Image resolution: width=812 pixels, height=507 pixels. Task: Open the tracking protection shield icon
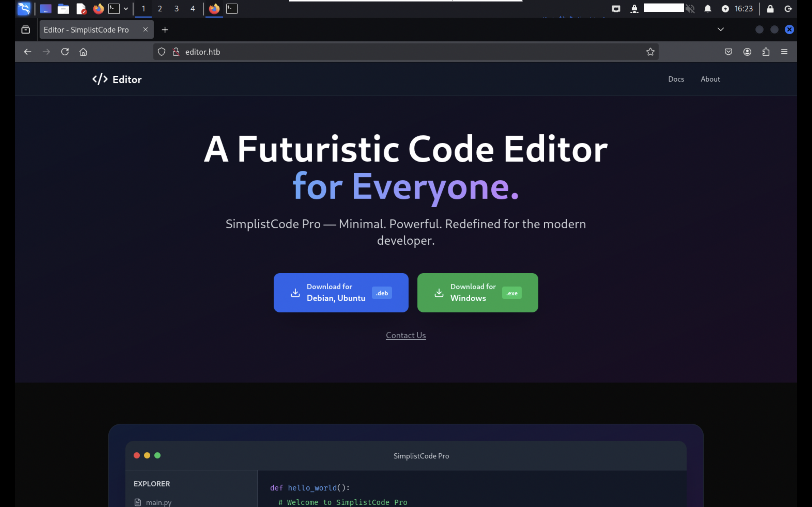tap(162, 52)
